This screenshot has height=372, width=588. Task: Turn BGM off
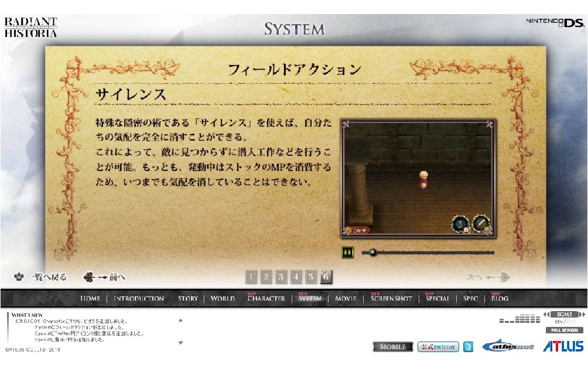point(570,322)
